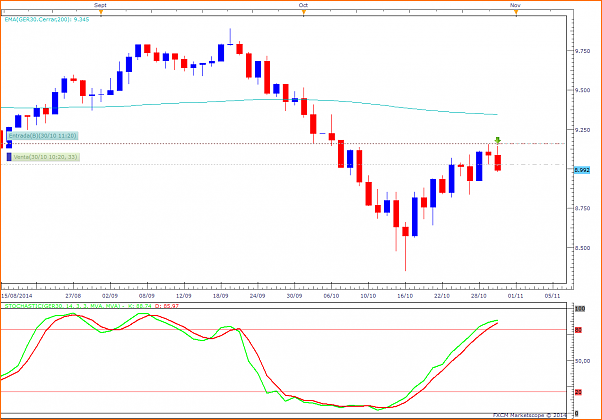Click the stochastic 20 level label
Screen dimensions: 602x420
click(x=578, y=392)
